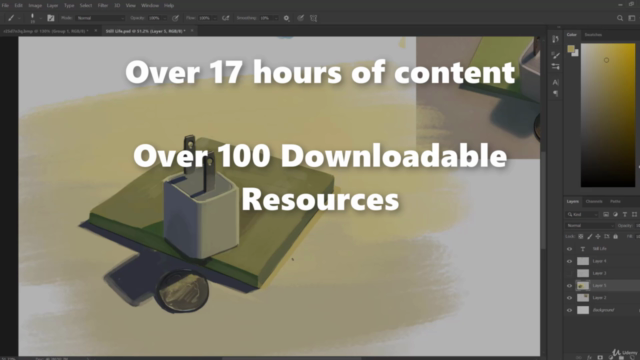Switch to the Channels tab

(594, 201)
